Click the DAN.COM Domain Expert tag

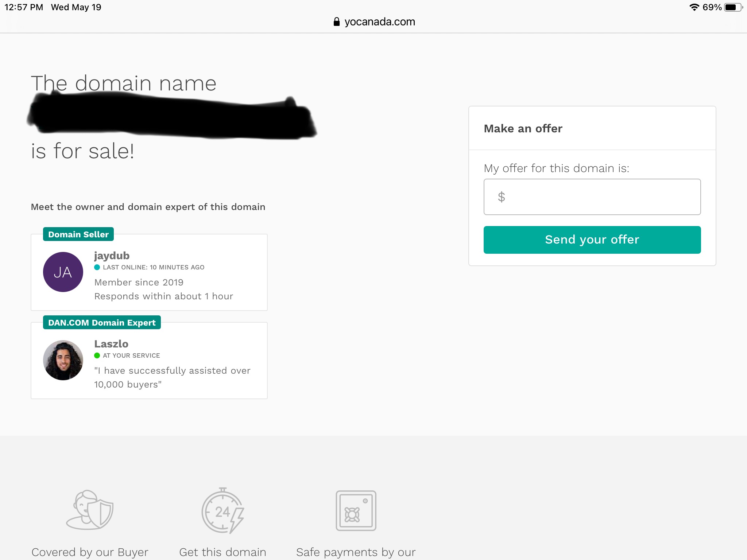tap(102, 323)
